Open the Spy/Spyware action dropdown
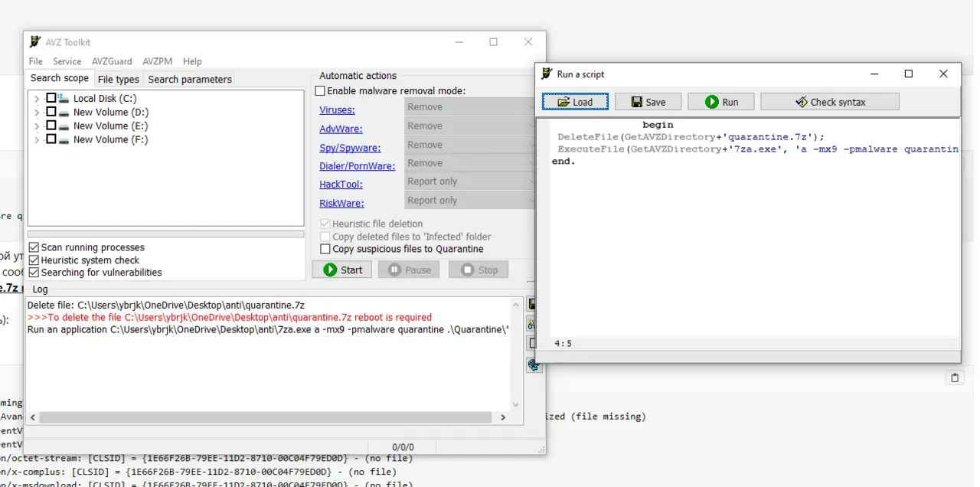This screenshot has width=980, height=487. (469, 145)
